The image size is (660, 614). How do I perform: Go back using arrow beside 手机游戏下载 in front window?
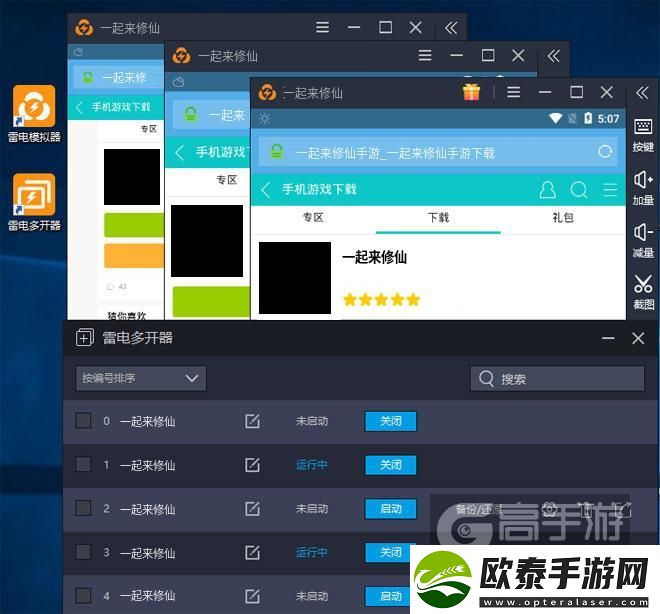(x=265, y=190)
